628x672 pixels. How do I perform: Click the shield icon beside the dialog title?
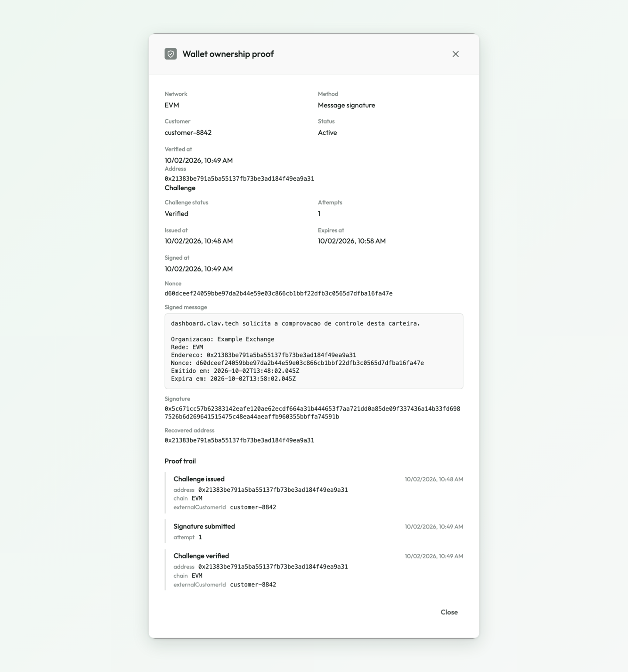(171, 54)
